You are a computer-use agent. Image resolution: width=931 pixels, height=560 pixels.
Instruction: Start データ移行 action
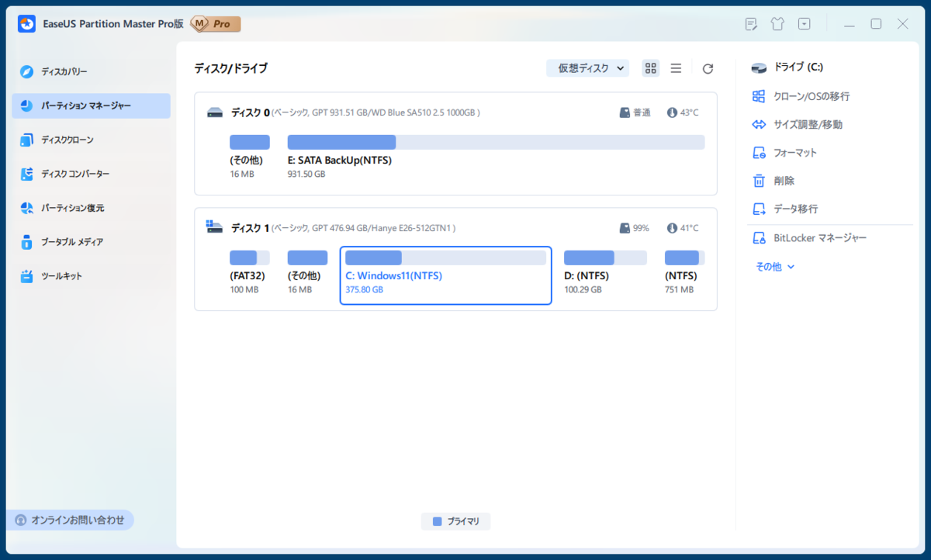795,209
